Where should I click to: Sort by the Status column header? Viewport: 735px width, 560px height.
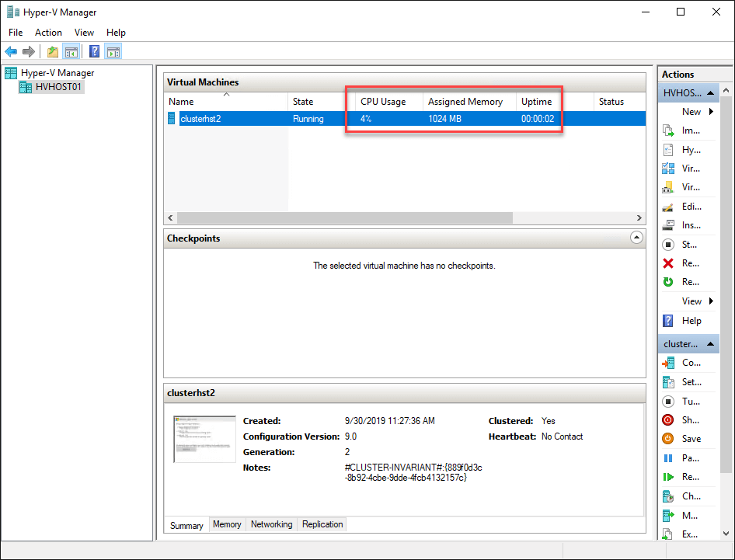click(620, 101)
